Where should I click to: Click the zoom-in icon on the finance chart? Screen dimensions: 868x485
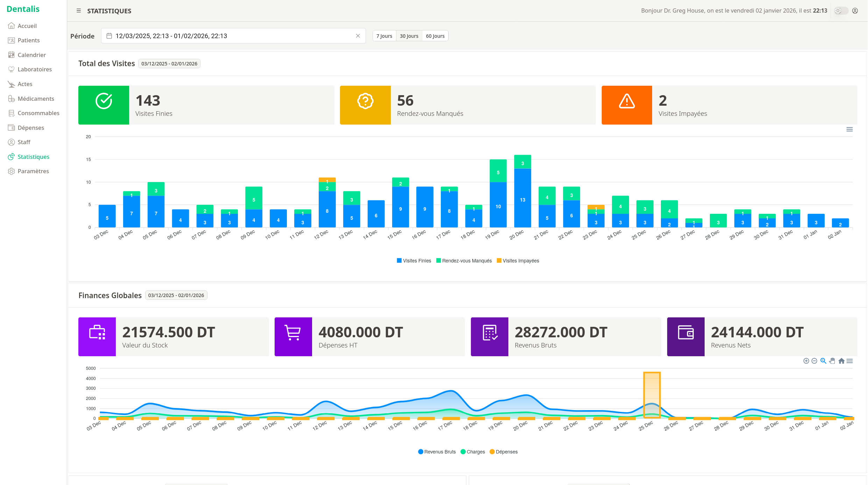click(x=806, y=361)
